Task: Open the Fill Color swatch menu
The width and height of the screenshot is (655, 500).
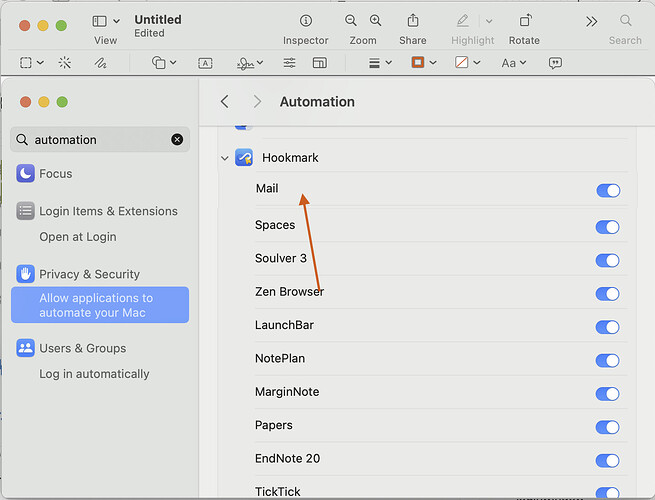Action: click(467, 63)
